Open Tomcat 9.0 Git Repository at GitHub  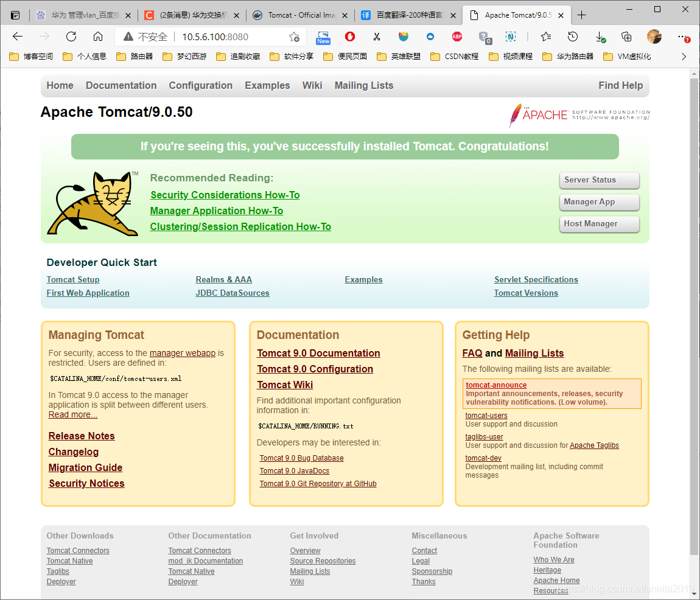pos(318,484)
